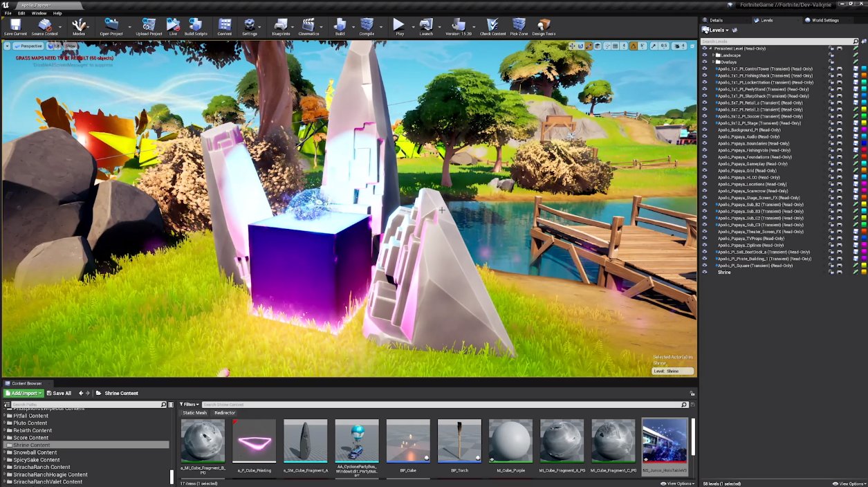Open the Help menu

pos(57,13)
